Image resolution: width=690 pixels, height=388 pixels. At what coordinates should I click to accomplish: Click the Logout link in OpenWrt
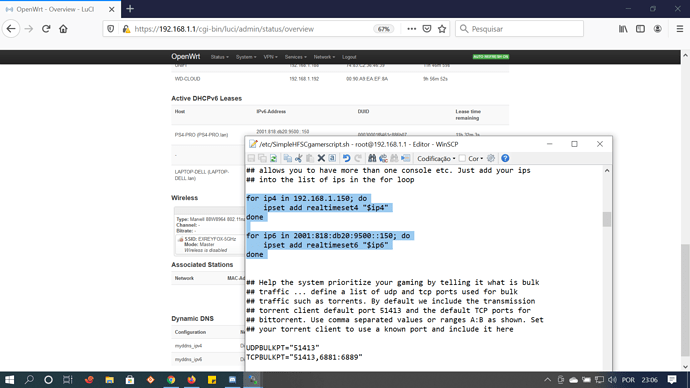tap(349, 57)
